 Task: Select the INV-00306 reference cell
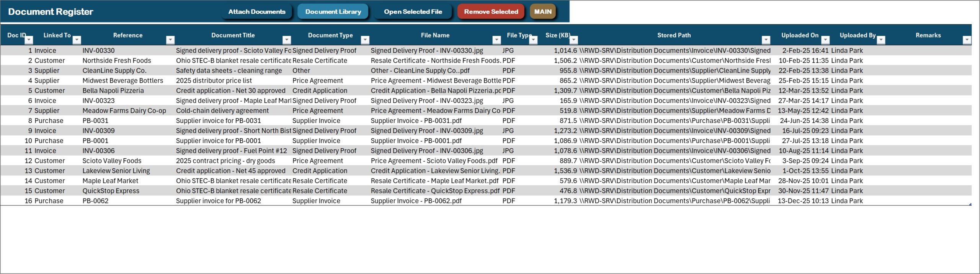128,151
